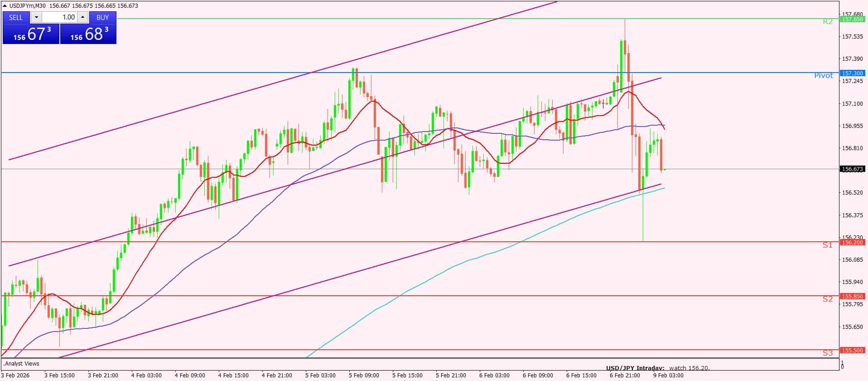Click the USD/JPY Intraday: watch 156.20 note
Screen dimensions: 868x381
[658, 368]
